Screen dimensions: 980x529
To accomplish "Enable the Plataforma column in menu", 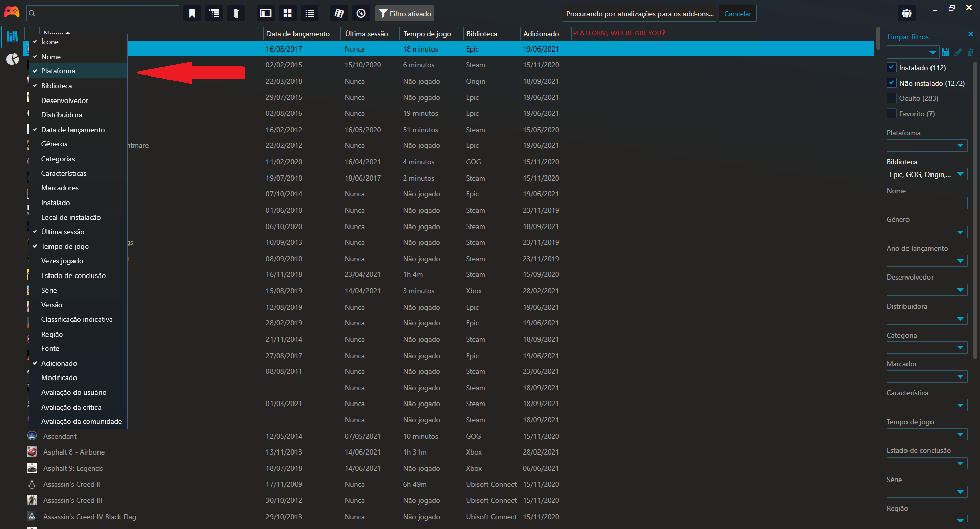I will [58, 71].
